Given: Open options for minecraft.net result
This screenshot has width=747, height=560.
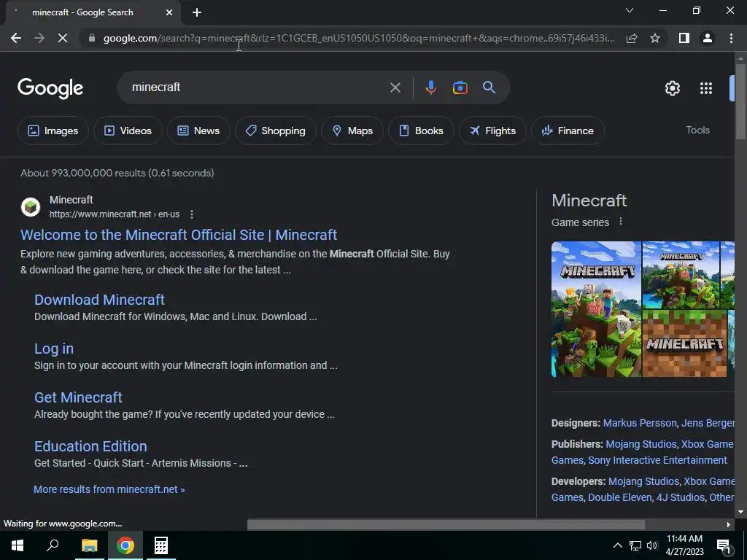Looking at the screenshot, I should tap(192, 214).
